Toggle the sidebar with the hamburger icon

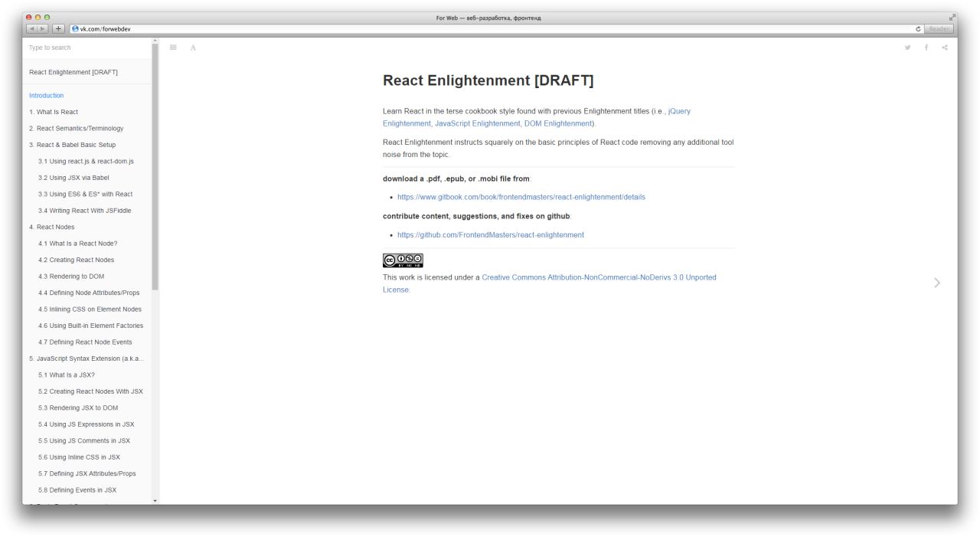tap(173, 47)
